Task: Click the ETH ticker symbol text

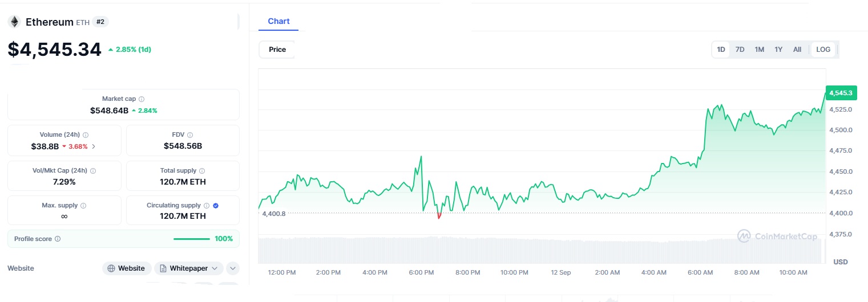Action: 83,23
